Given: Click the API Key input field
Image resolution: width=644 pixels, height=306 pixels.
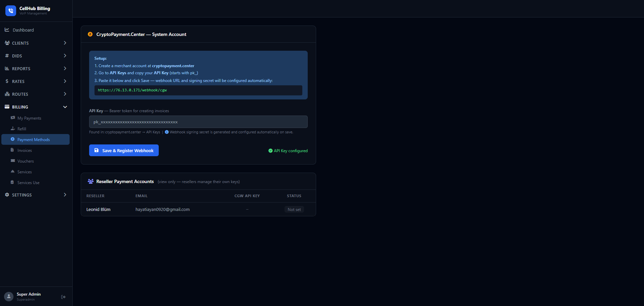Looking at the screenshot, I should point(198,122).
